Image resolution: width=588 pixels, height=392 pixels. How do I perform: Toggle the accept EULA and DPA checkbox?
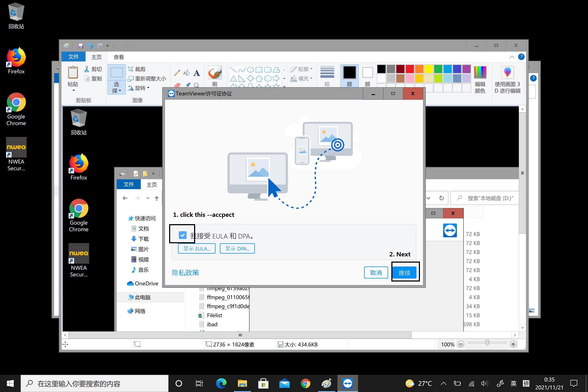point(182,235)
